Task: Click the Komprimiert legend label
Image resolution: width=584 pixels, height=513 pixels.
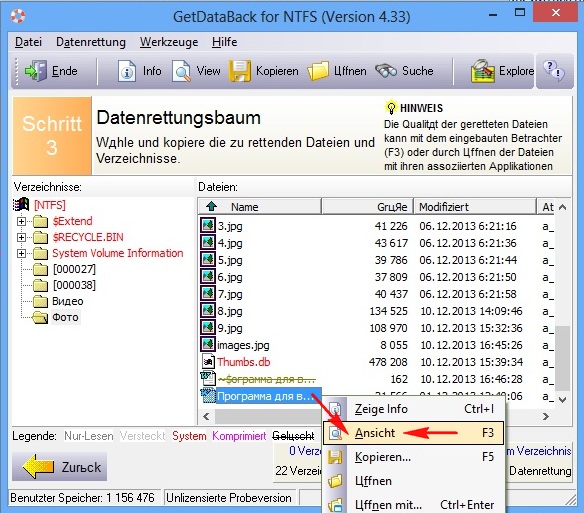Action: point(239,436)
